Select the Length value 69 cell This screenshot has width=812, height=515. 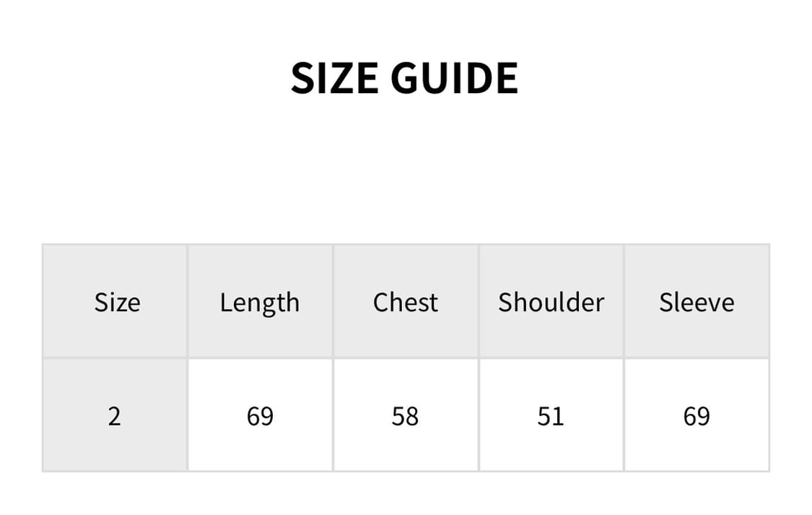(x=260, y=416)
